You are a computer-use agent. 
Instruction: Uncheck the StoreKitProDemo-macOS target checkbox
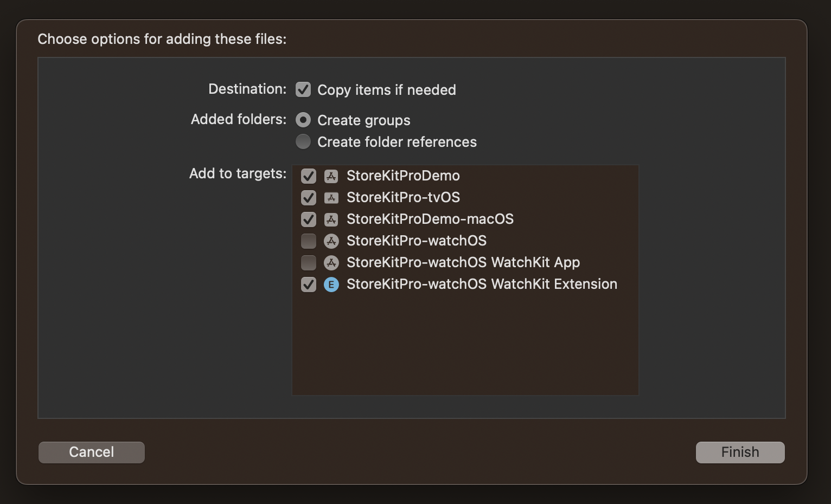[x=309, y=219]
